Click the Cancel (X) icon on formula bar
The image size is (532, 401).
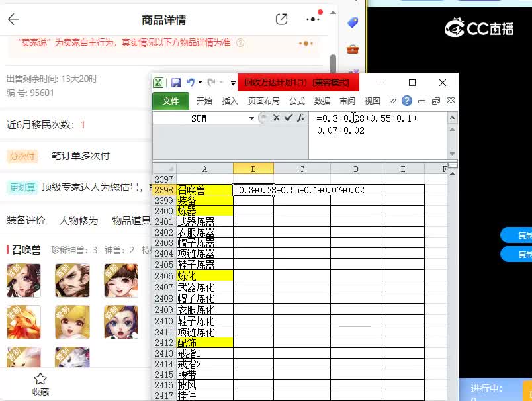point(276,117)
